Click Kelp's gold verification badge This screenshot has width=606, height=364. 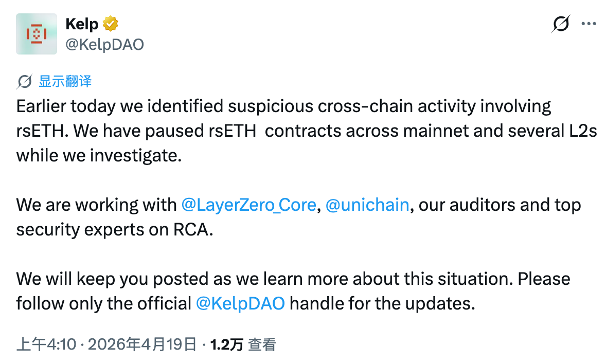click(112, 23)
